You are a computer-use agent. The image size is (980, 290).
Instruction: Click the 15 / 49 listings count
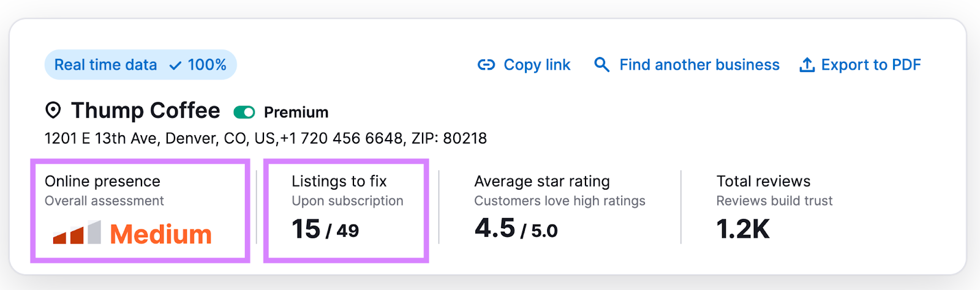325,230
